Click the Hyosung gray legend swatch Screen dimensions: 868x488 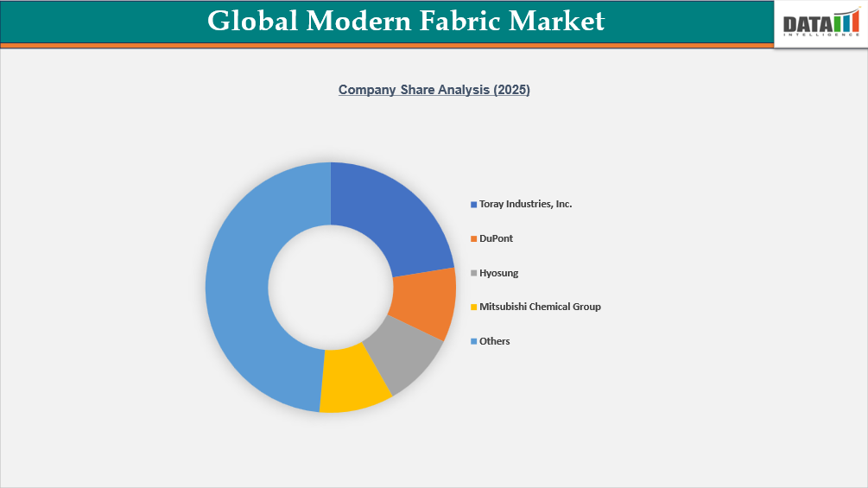474,273
